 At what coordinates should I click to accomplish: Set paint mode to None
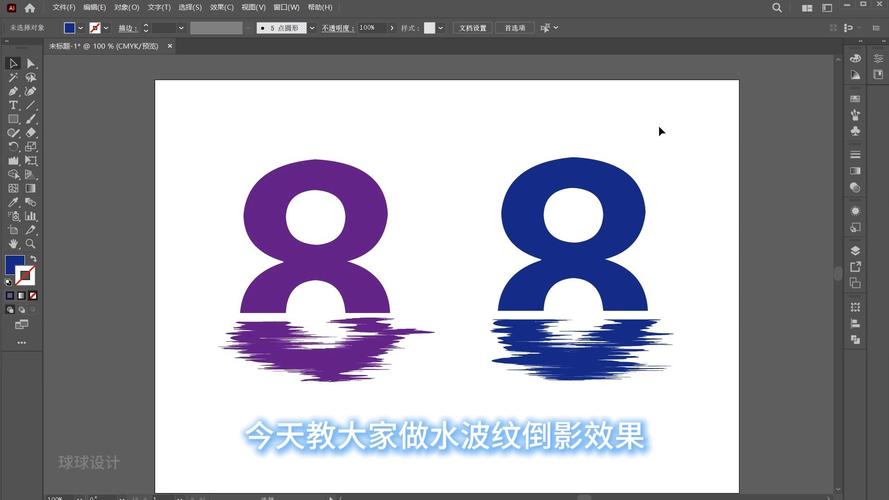[33, 295]
